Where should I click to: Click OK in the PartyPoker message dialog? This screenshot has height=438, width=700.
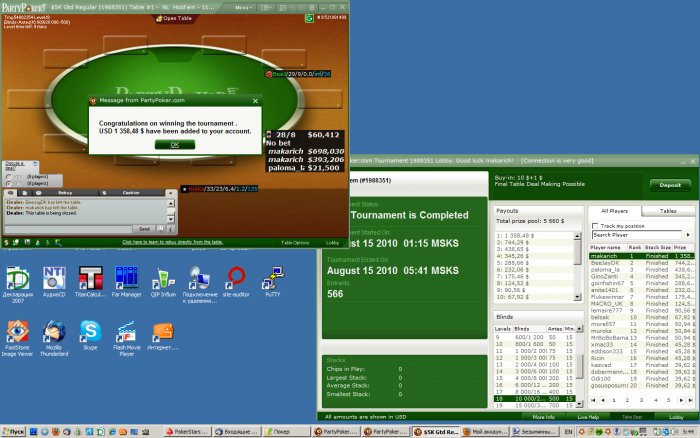pos(175,145)
